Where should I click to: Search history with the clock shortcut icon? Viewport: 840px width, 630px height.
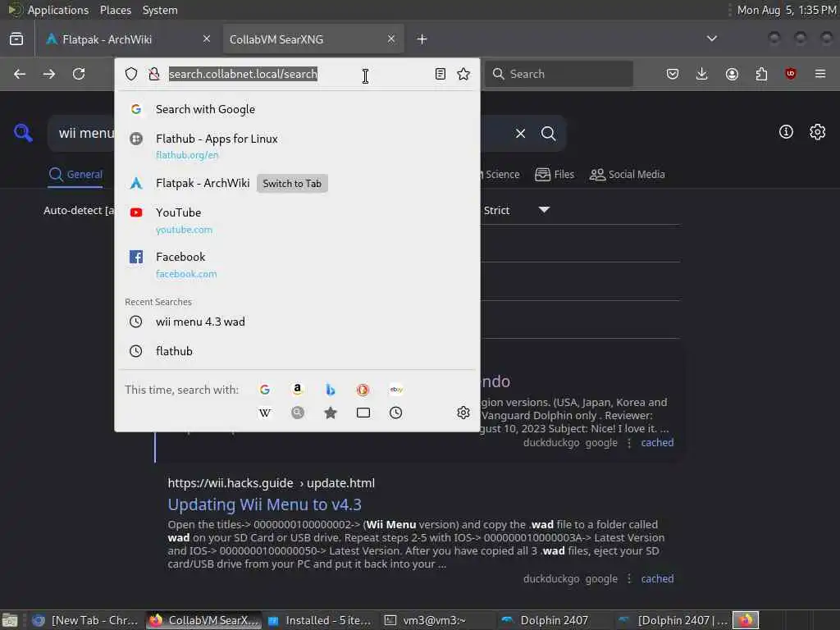[396, 413]
